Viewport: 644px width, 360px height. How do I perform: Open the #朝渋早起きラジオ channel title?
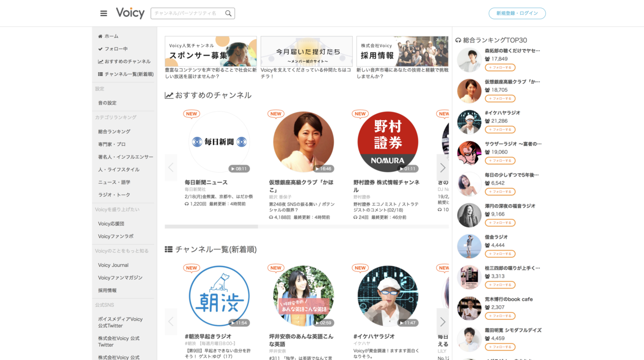(208, 336)
